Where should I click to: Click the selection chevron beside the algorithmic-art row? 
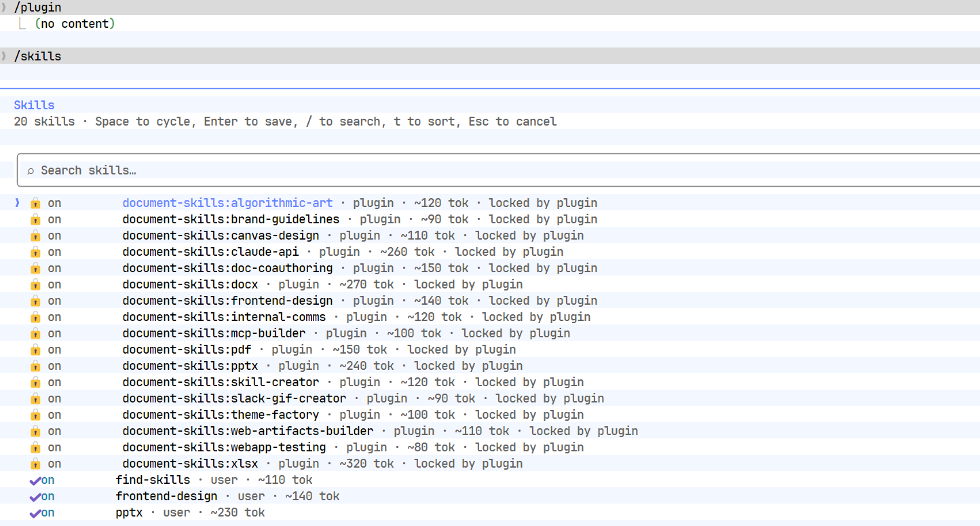17,203
